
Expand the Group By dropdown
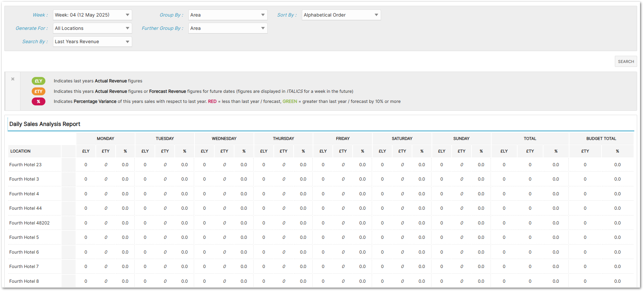[228, 15]
